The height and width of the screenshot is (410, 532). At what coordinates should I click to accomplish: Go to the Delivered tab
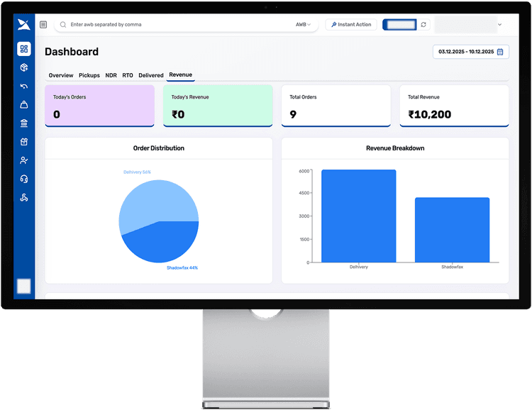click(x=150, y=75)
